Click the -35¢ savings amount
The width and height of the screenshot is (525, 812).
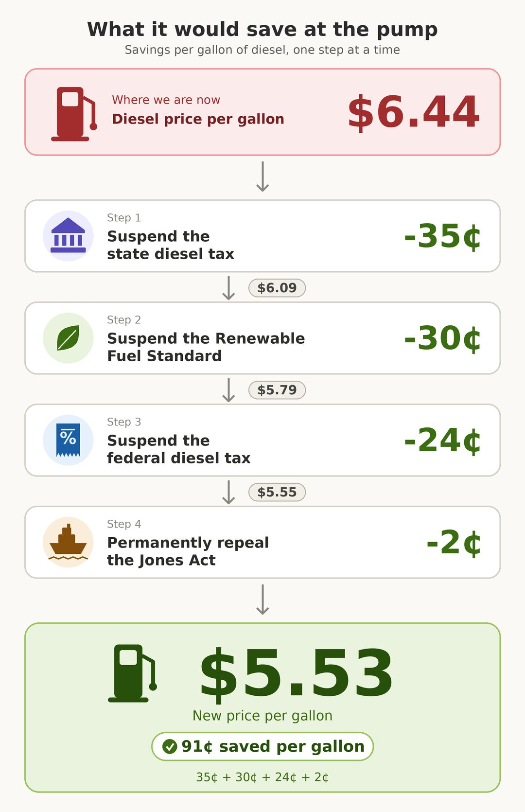pyautogui.click(x=442, y=236)
